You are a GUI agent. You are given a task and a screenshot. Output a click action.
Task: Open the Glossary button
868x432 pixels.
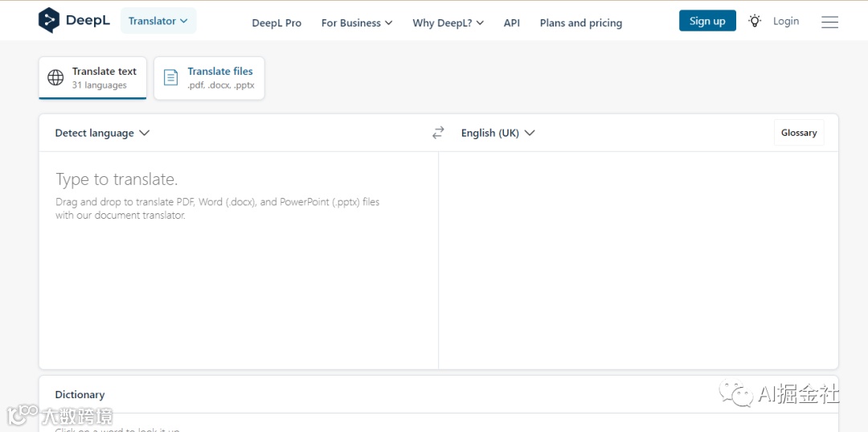pos(798,133)
